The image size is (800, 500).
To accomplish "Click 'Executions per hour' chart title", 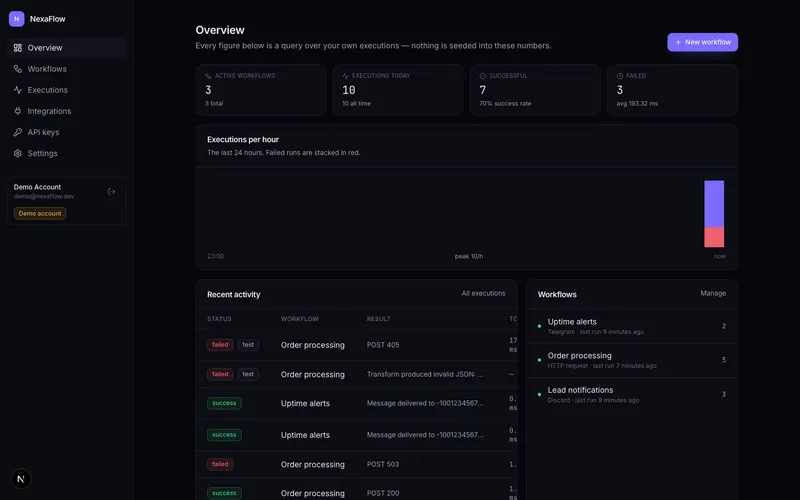I will [x=243, y=139].
